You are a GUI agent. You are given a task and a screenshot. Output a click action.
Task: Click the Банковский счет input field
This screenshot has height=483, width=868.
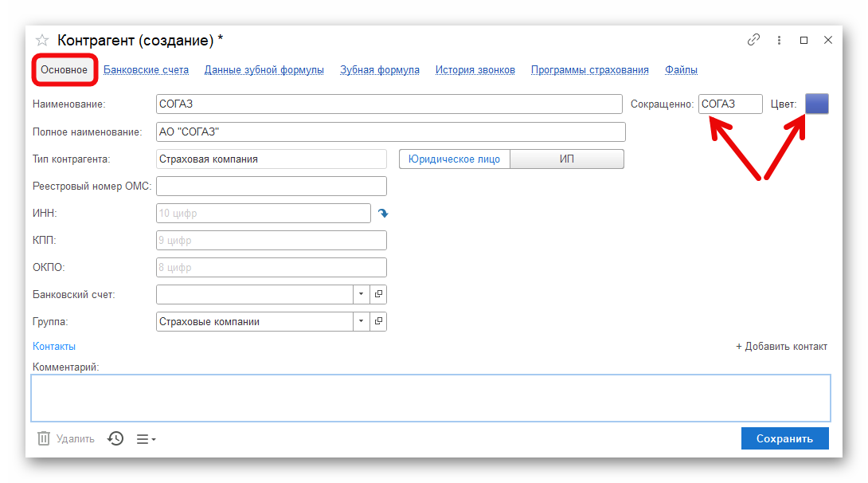pos(255,294)
